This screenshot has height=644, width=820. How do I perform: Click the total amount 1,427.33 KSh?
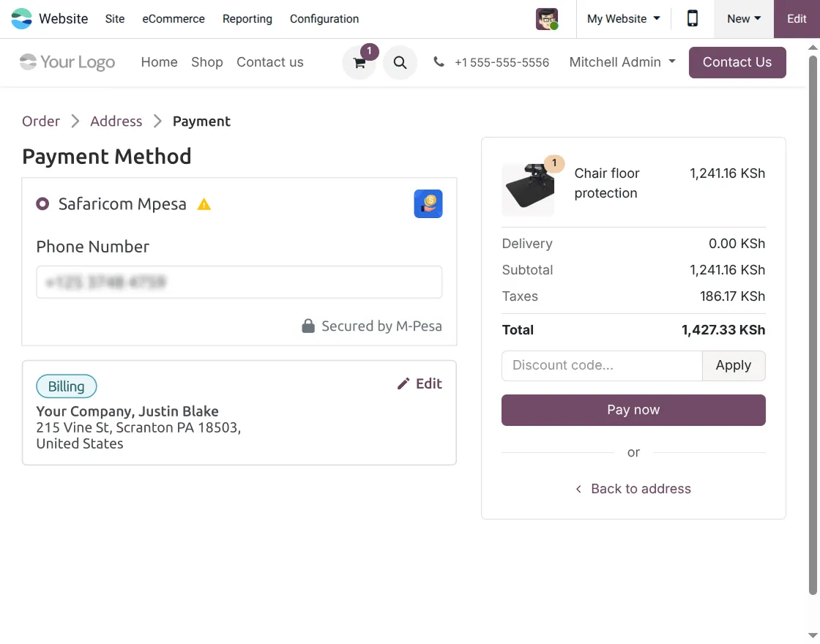[723, 330]
